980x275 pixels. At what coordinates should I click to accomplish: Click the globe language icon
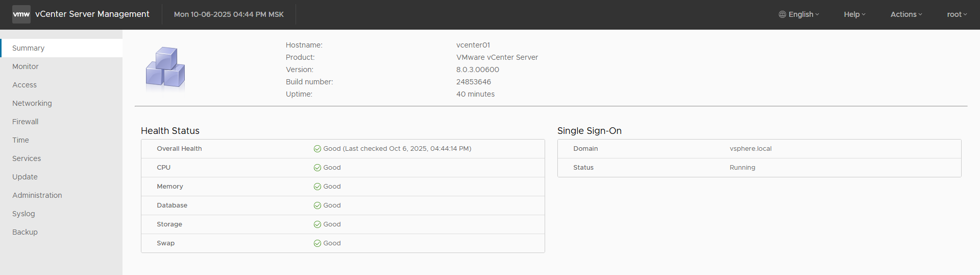pos(782,14)
